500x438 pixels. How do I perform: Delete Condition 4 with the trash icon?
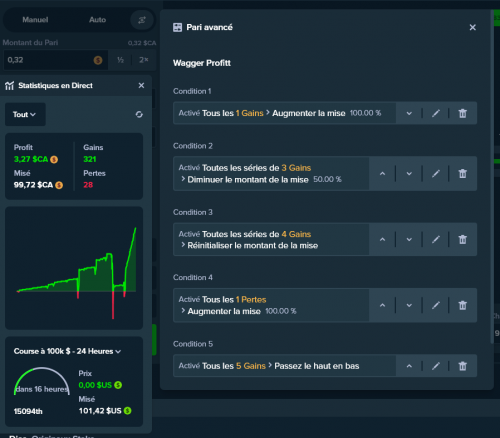coord(463,305)
